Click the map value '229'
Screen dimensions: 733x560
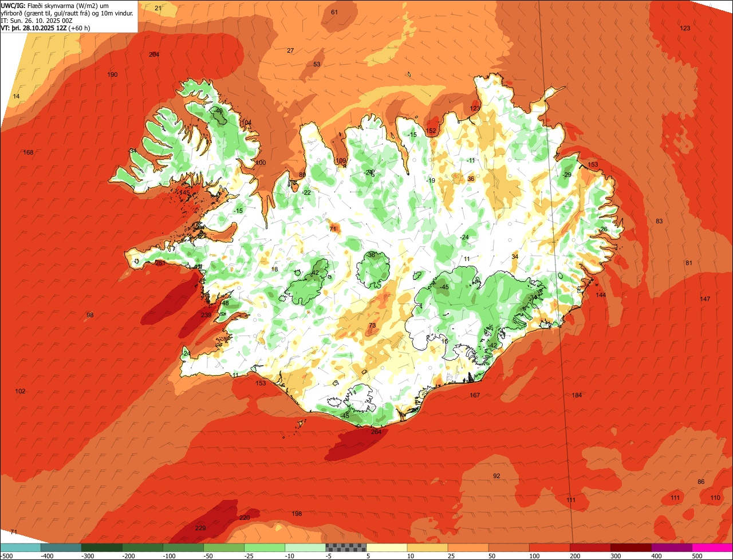(200, 528)
